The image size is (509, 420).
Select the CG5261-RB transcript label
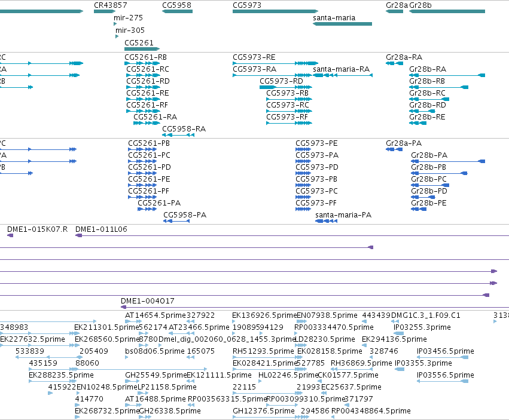(145, 57)
